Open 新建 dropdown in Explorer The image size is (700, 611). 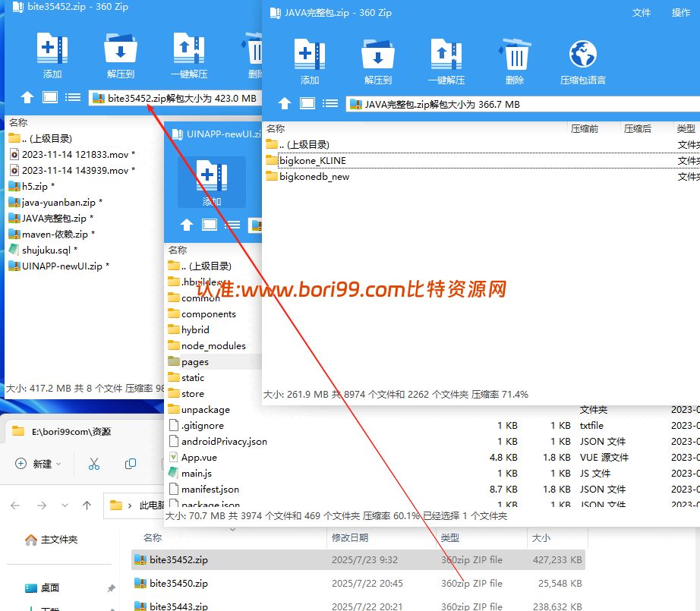click(x=38, y=464)
